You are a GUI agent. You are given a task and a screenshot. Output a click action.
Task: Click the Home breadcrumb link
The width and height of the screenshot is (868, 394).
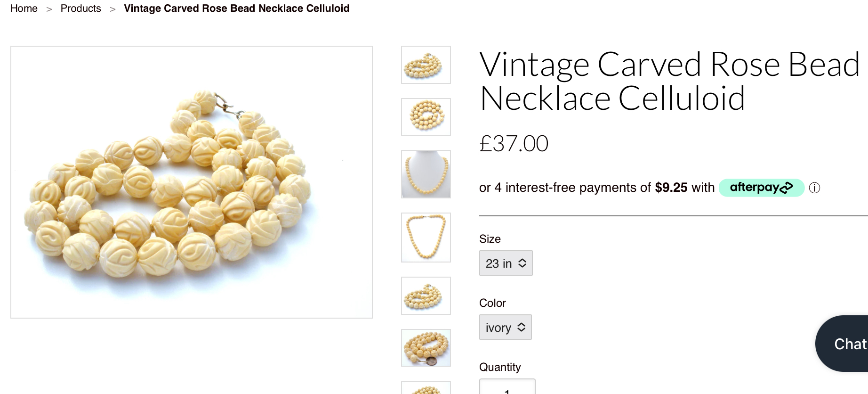24,8
